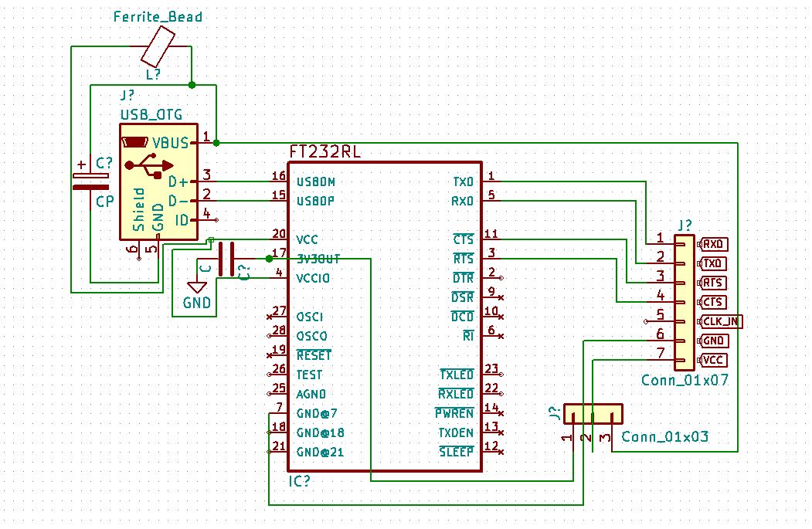Click the CP capacitor value label
812x529 pixels.
104,202
